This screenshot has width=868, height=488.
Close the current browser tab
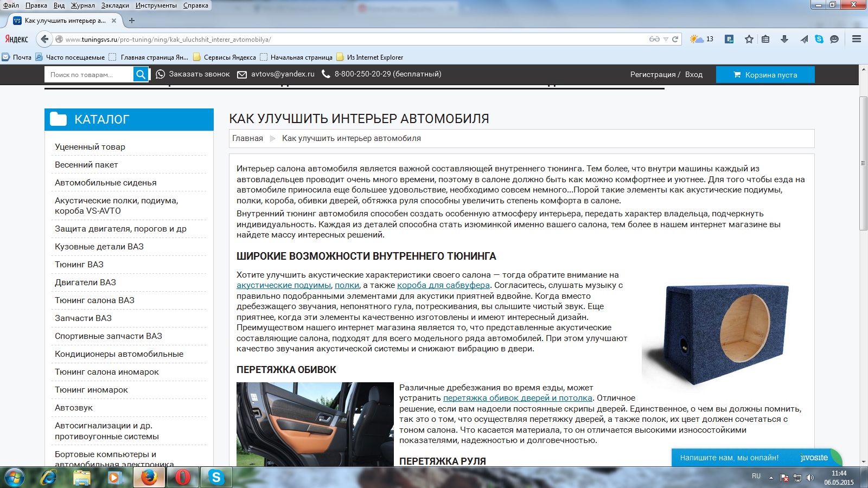click(114, 21)
